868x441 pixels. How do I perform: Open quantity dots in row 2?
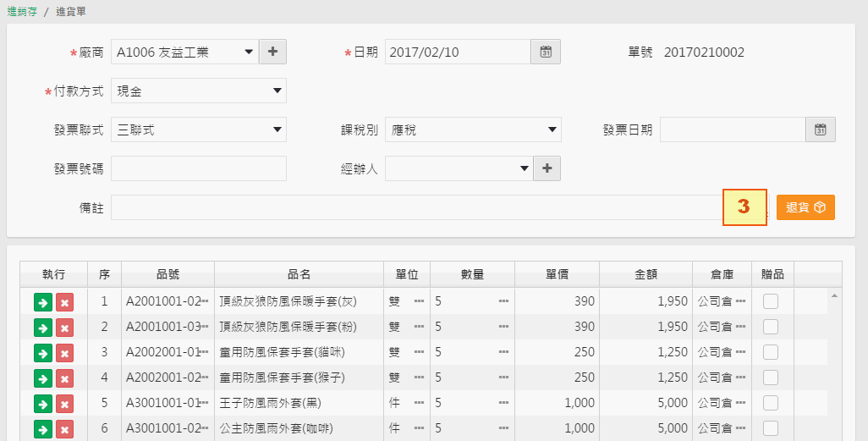503,327
